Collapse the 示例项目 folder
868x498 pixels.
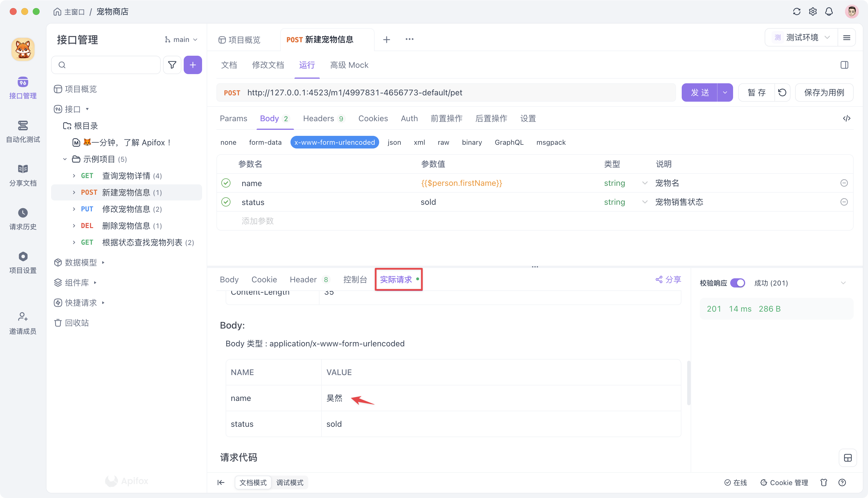64,159
